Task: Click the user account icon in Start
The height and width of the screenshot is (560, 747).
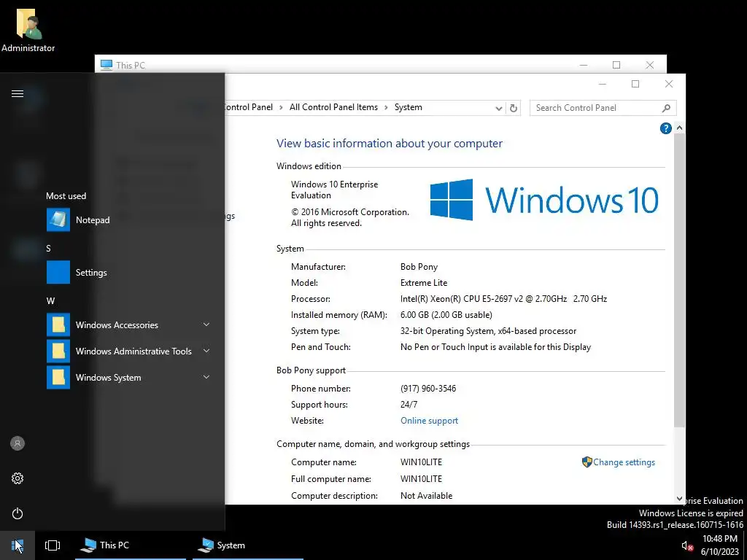Action: (18, 443)
